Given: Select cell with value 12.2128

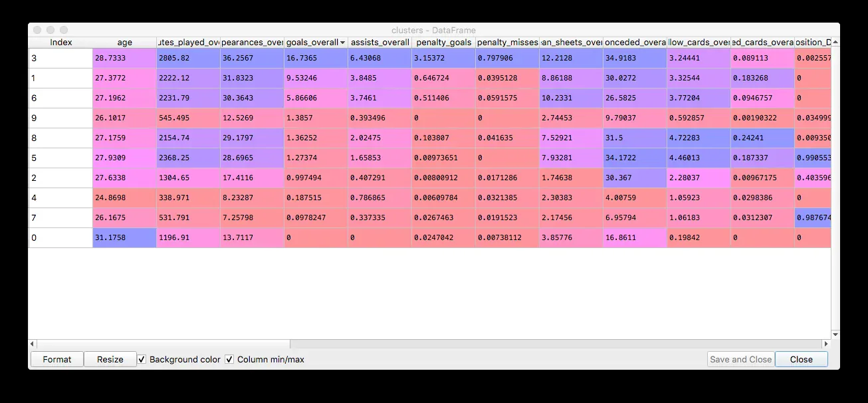Looking at the screenshot, I should point(571,58).
